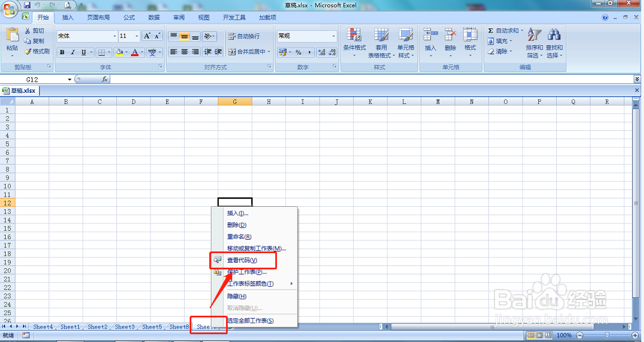
Task: Toggle Bold formatting
Action: point(62,52)
